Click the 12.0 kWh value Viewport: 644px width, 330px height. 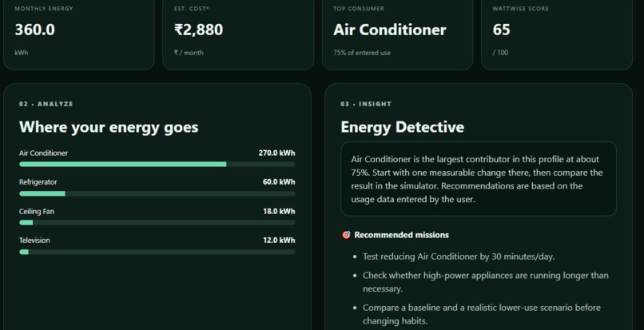click(279, 240)
